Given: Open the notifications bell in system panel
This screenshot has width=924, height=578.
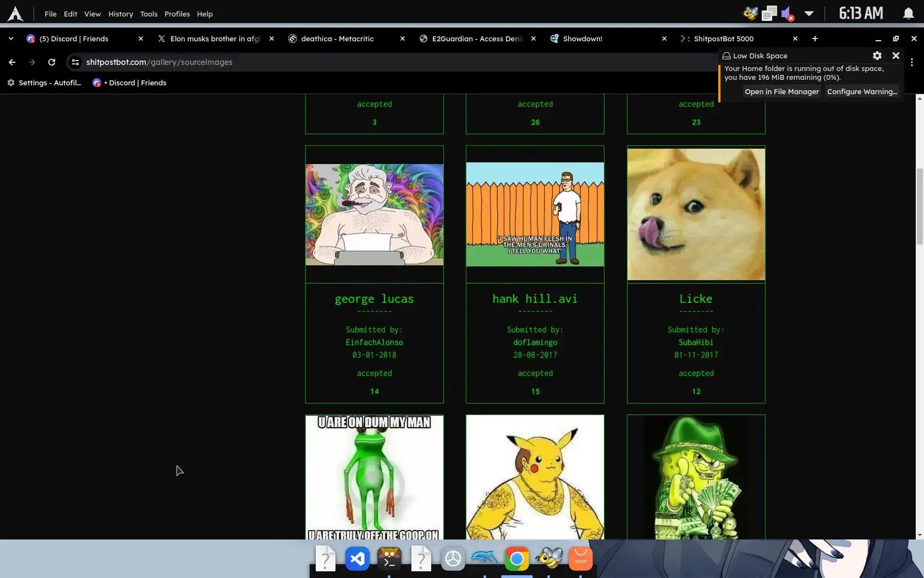Looking at the screenshot, I should 909,13.
